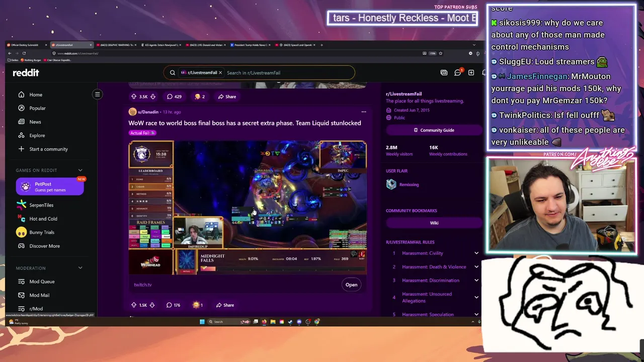
Task: Remove r/LivestreamFail search filter
Action: 220,72
